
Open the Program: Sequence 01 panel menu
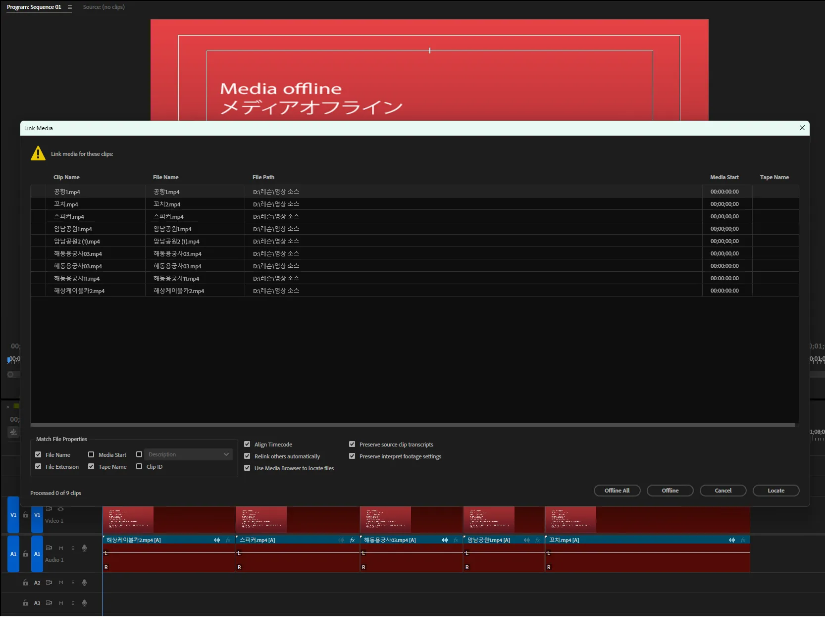click(x=70, y=7)
